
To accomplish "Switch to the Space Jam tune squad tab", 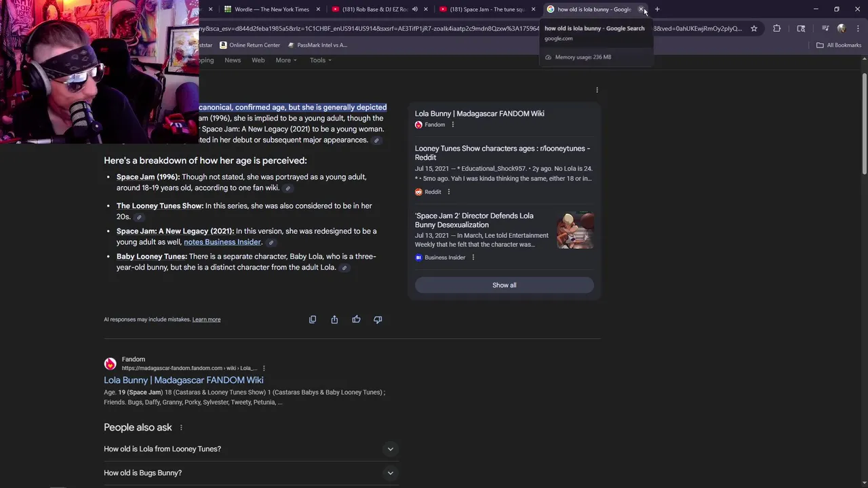I will coord(487,9).
